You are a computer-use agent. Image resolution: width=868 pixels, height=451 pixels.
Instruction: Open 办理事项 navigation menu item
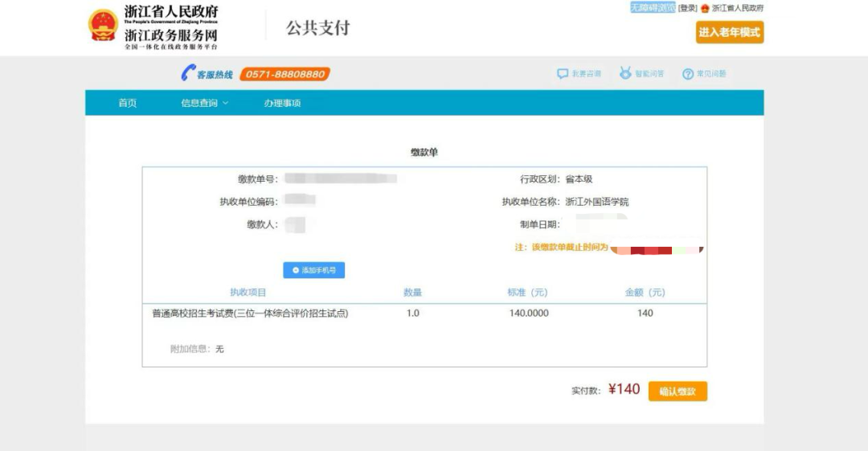tap(282, 103)
